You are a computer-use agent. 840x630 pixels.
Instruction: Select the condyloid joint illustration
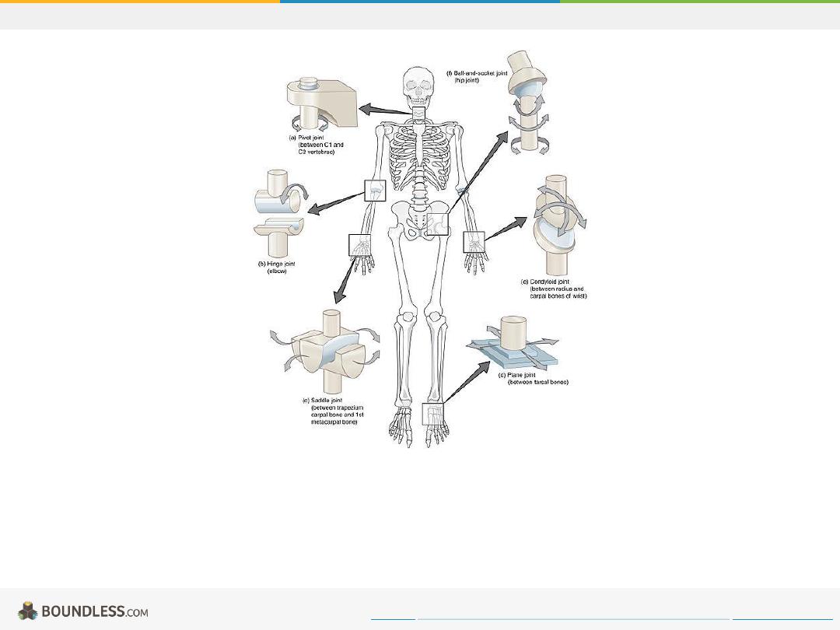[x=558, y=225]
